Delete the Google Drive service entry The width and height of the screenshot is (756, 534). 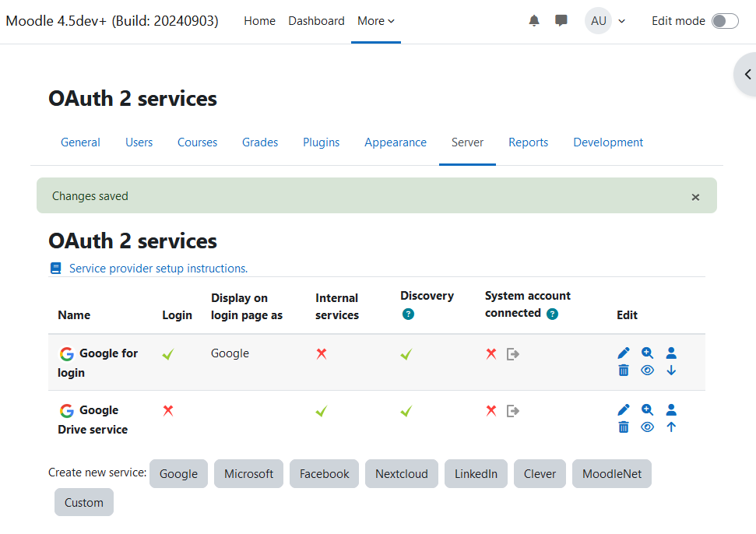624,427
